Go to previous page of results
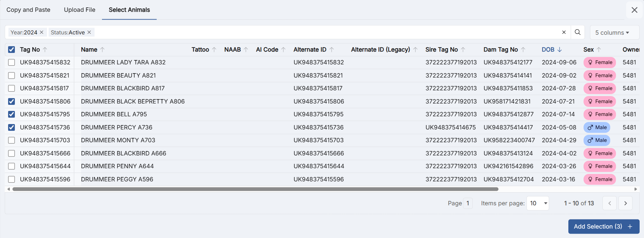 tap(610, 203)
